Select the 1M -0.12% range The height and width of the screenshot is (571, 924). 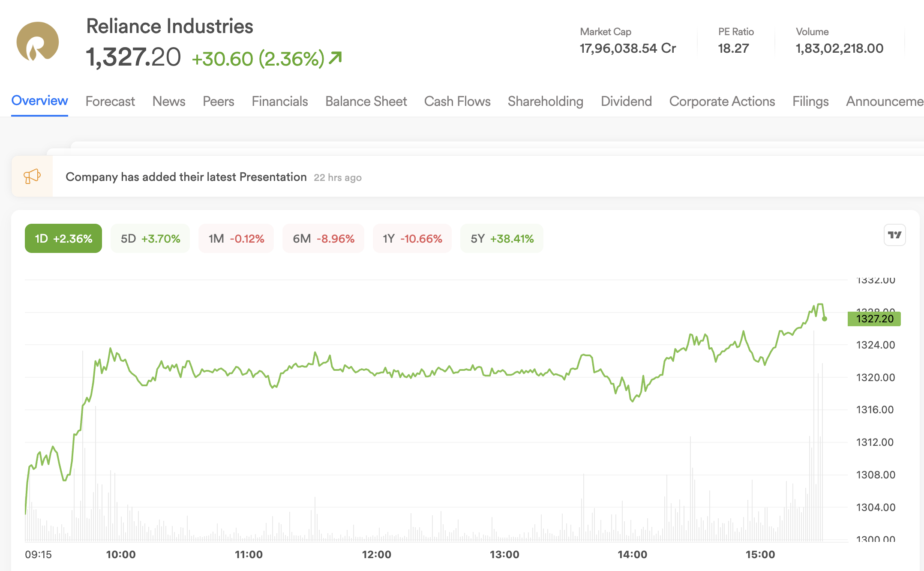click(x=236, y=238)
